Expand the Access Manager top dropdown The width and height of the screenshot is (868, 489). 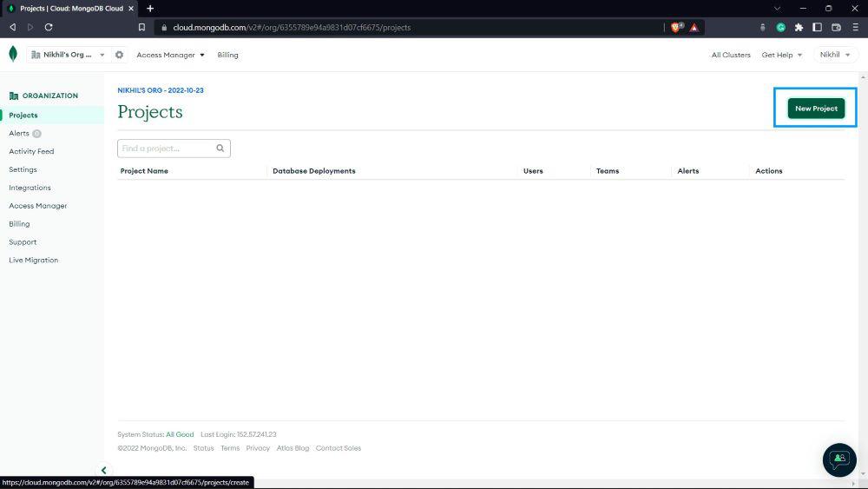[x=170, y=55]
